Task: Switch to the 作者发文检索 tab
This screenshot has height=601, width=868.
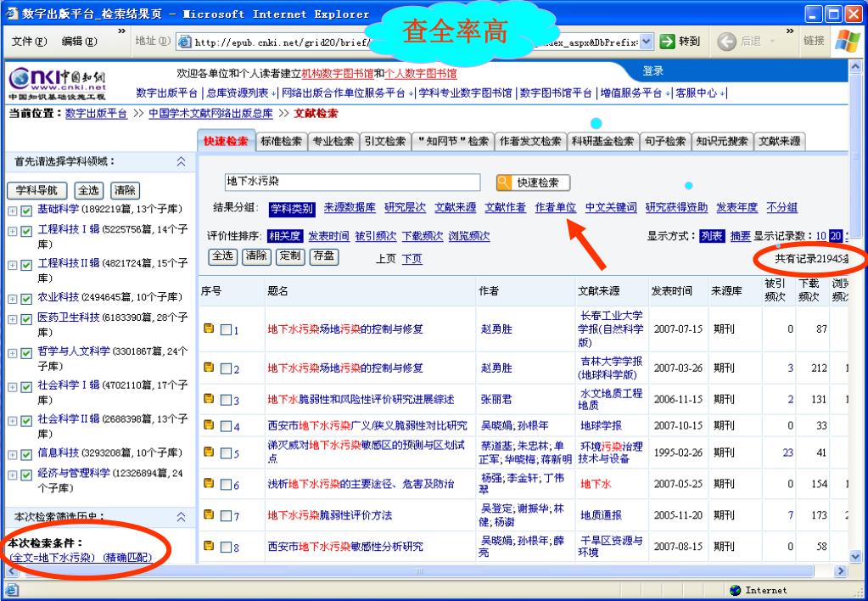Action: [530, 141]
